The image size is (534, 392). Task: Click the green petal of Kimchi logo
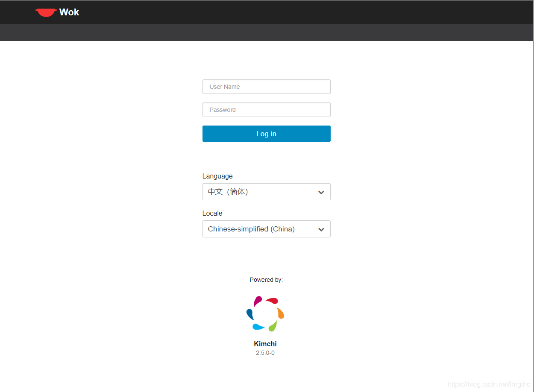point(273,326)
